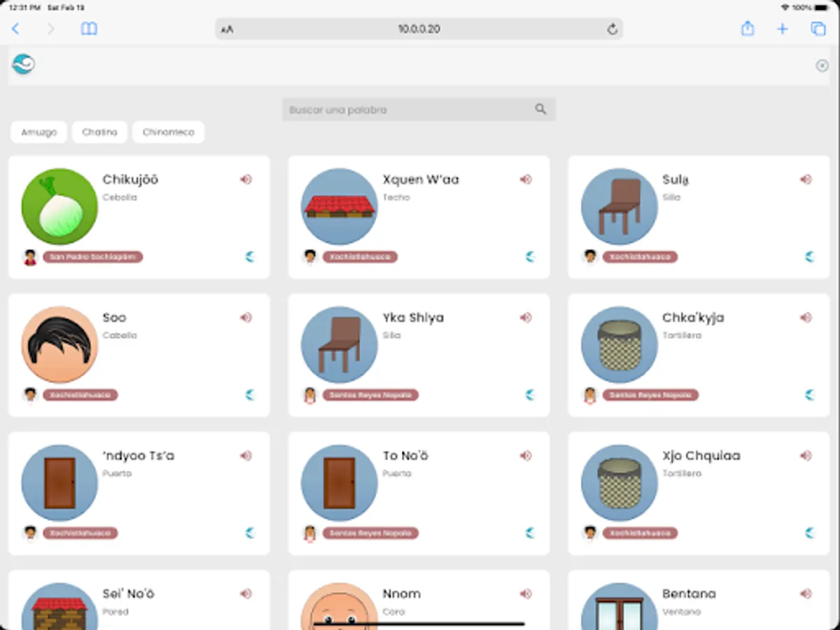840x630 pixels.
Task: Click the blue bird logo on Yka Shlya card
Action: point(530,395)
